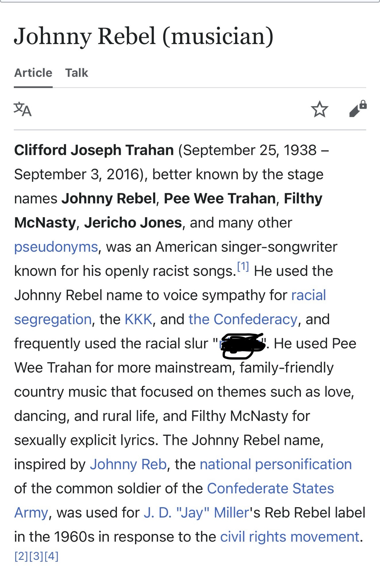This screenshot has width=380, height=588.
Task: Click citation reference [1]
Action: pyautogui.click(x=243, y=267)
